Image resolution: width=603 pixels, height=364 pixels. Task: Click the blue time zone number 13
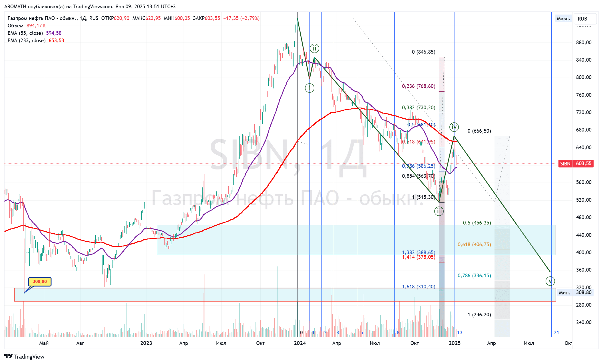coord(460,333)
